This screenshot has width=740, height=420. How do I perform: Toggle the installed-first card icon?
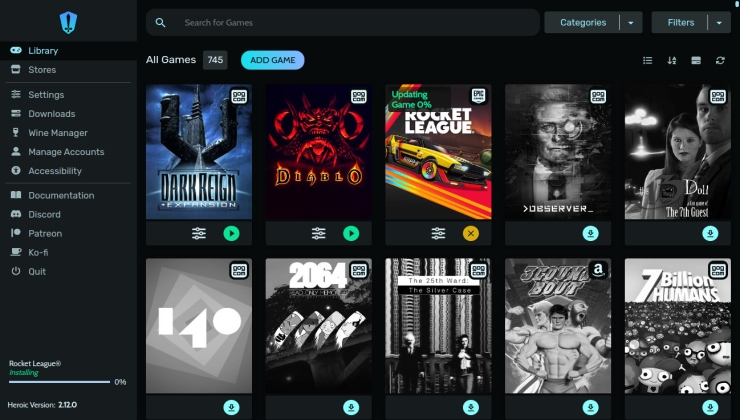696,61
